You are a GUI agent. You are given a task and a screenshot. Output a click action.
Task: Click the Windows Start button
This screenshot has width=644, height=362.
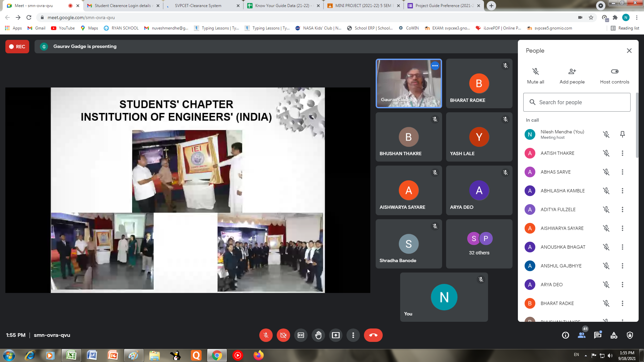tap(9, 355)
